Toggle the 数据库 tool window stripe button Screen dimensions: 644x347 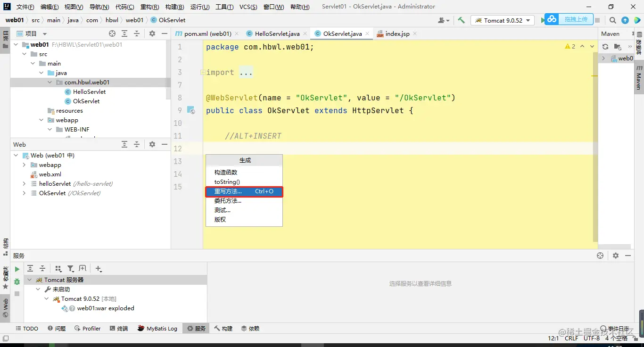coord(639,43)
